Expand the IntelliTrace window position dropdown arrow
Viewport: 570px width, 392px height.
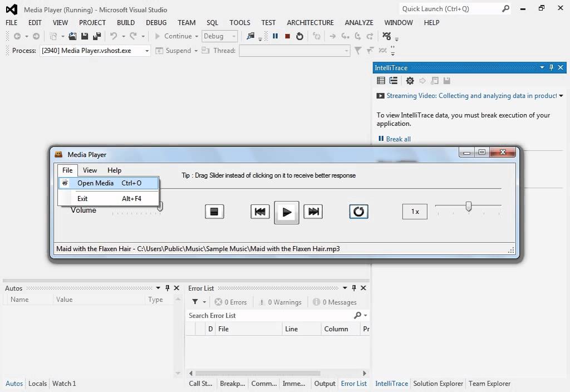click(x=542, y=67)
